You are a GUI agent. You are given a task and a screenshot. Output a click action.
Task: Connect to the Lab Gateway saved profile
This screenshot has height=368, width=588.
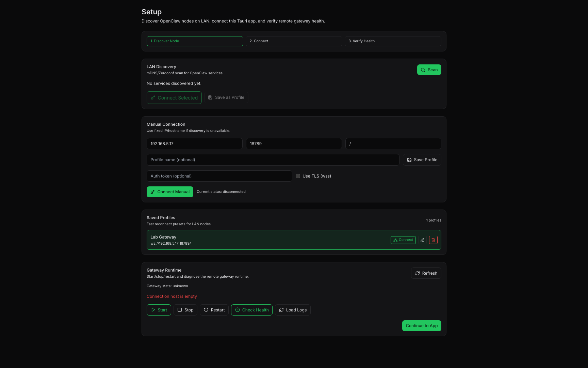403,240
